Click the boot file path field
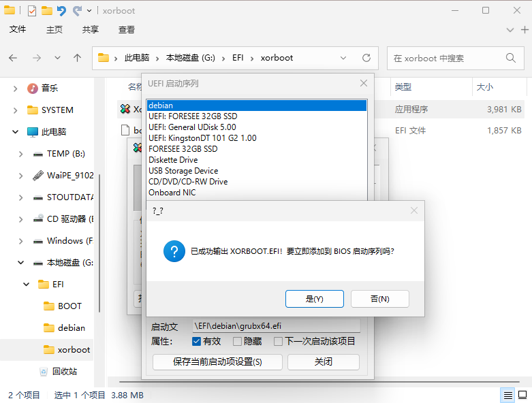Viewport: 532px width, 403px height. pos(276,326)
